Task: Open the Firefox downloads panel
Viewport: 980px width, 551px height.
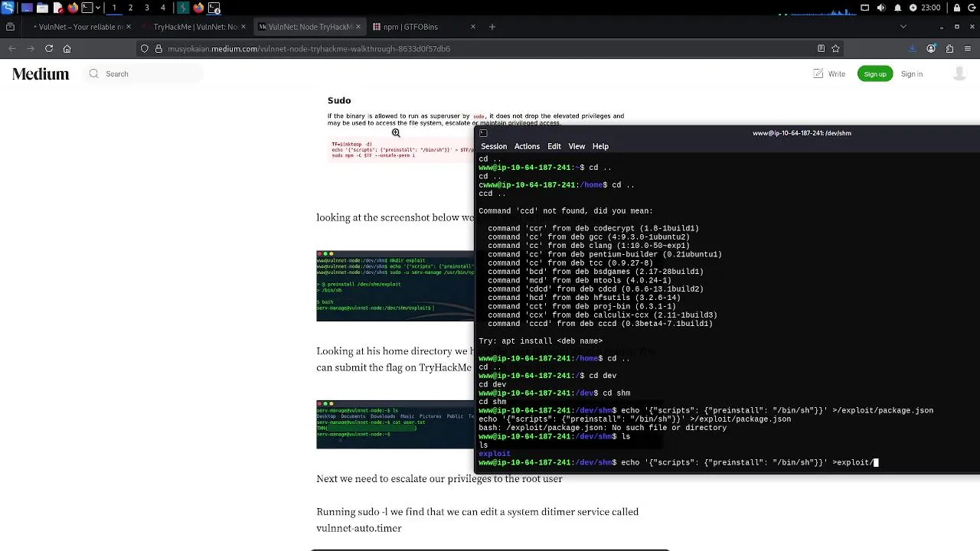Action: pos(912,48)
